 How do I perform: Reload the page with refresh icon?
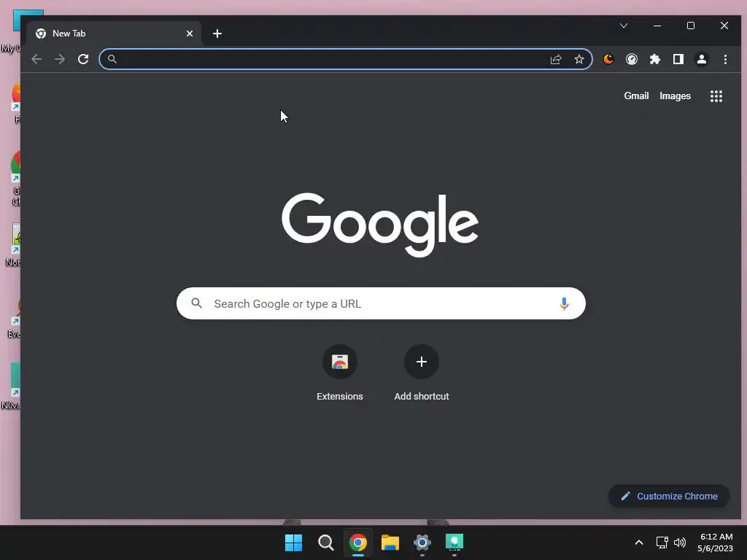tap(83, 59)
